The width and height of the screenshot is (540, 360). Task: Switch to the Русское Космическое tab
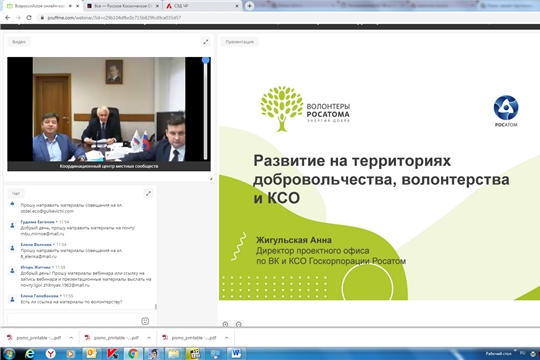point(122,6)
